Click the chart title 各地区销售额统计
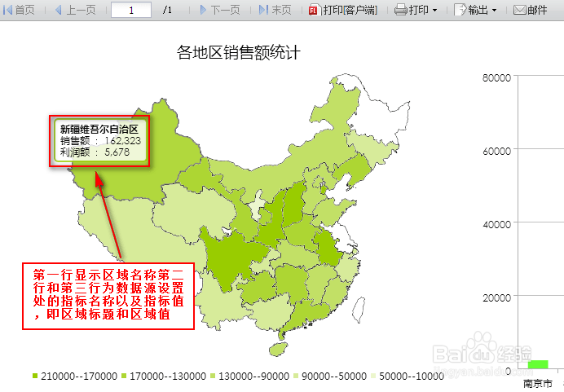This screenshot has height=392, width=564. (239, 52)
